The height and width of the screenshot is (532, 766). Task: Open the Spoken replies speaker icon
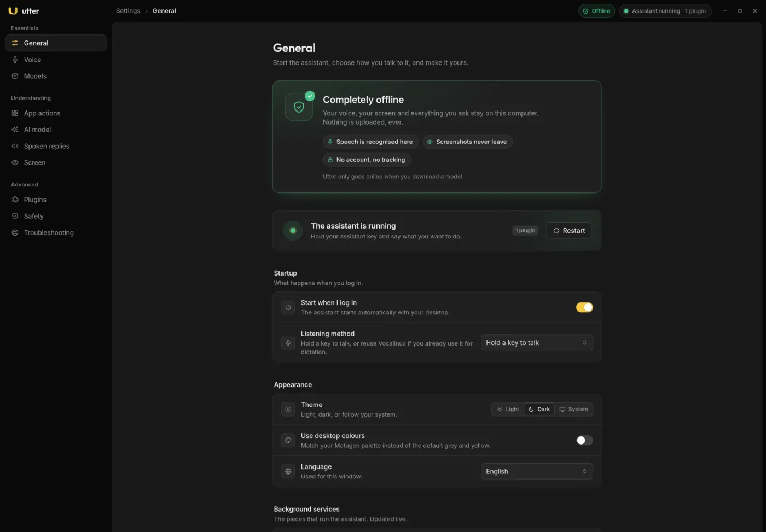[15, 146]
